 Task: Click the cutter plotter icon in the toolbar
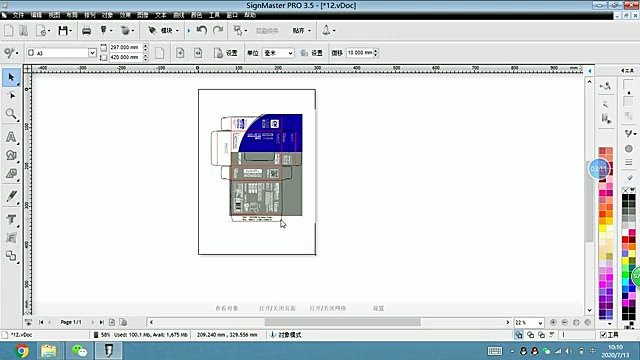point(104,30)
